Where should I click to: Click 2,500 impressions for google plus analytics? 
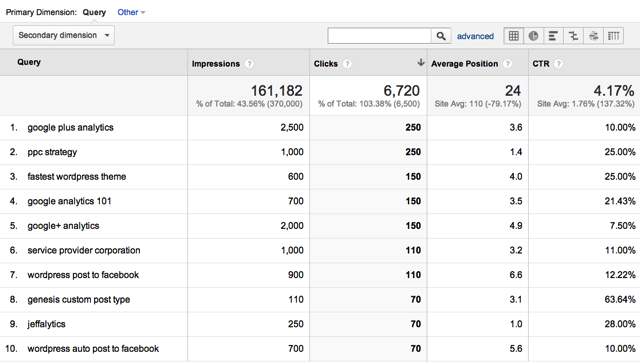(292, 128)
